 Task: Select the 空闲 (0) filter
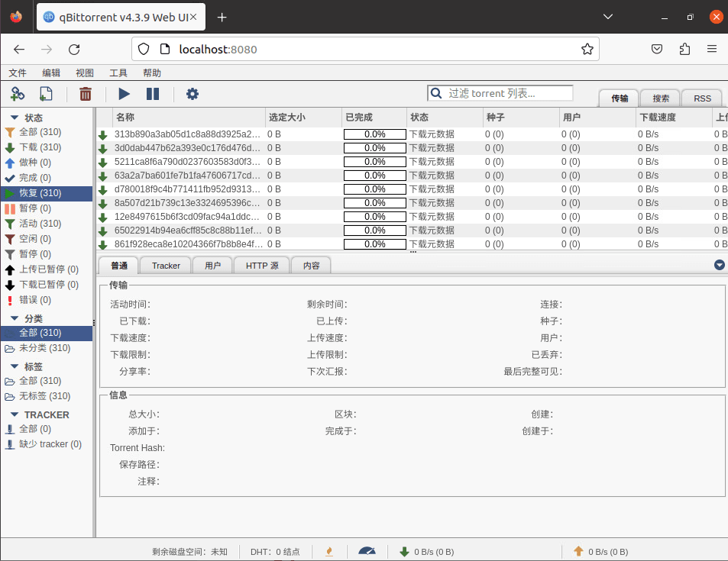click(47, 240)
